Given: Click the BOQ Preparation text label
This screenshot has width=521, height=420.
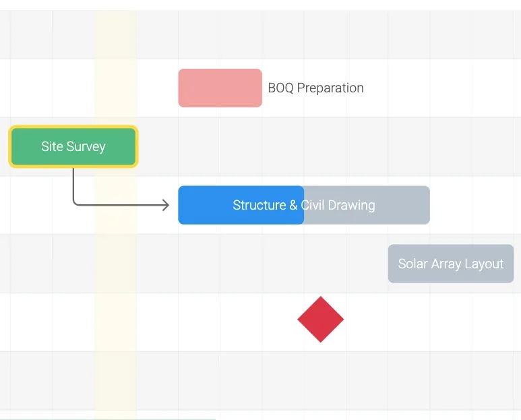Looking at the screenshot, I should point(315,88).
